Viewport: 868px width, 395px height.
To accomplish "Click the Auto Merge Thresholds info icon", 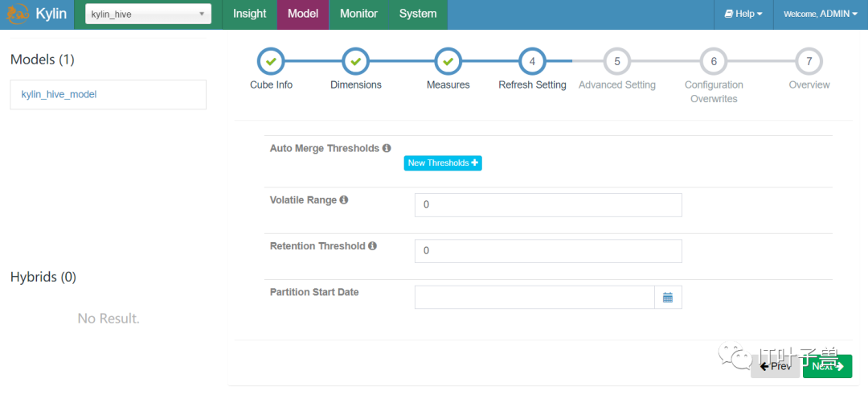I will pyautogui.click(x=387, y=149).
